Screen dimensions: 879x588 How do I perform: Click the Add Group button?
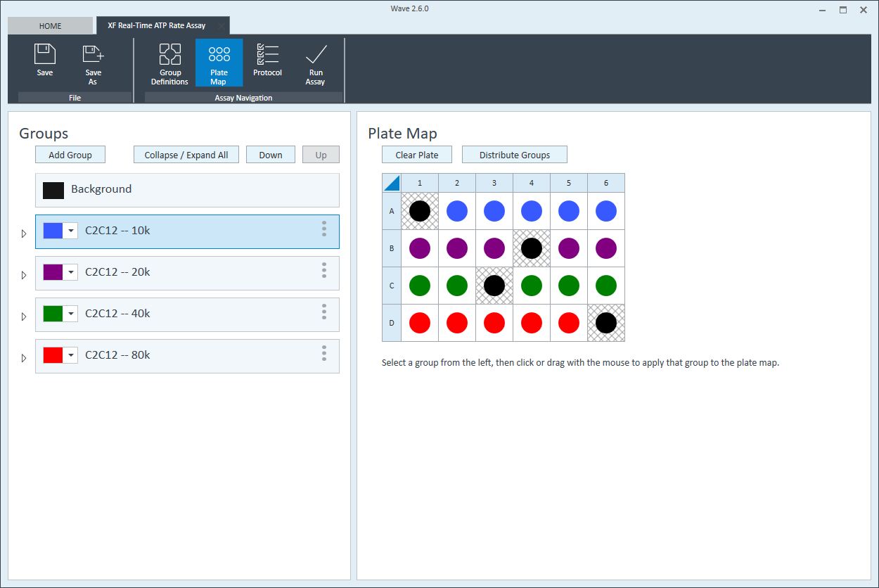(70, 155)
